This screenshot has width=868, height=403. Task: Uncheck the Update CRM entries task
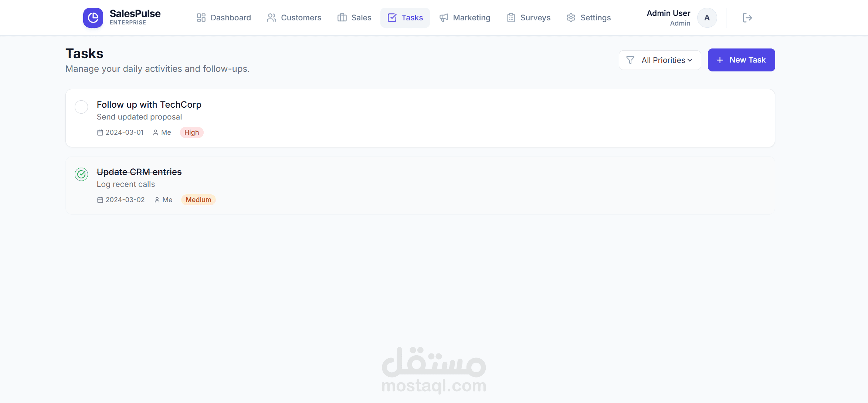coord(81,174)
